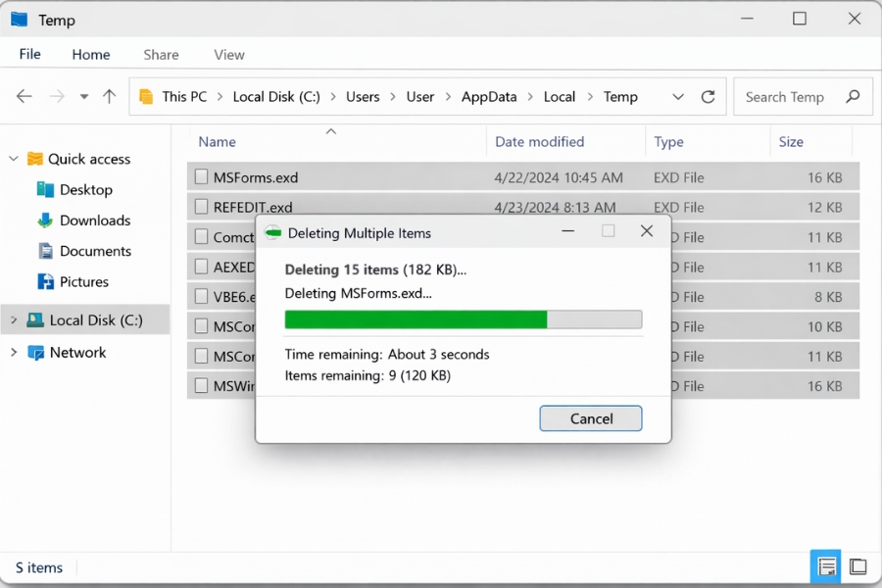
Task: Open the Home ribbon tab
Action: click(x=90, y=54)
